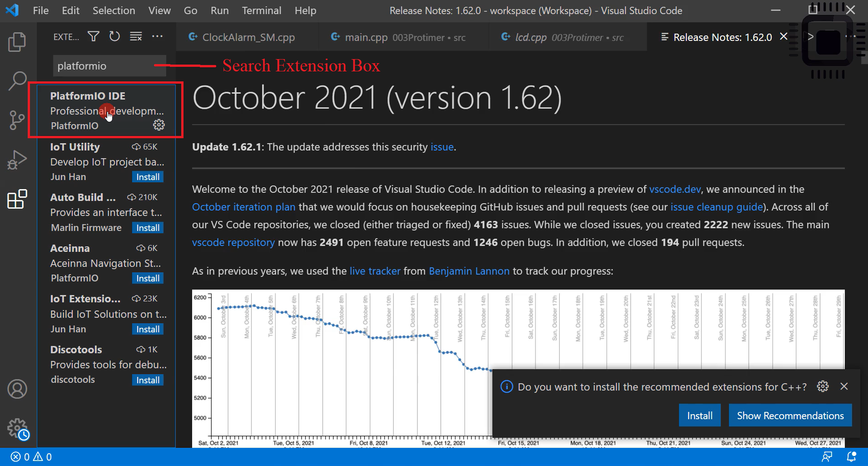Click the notification settings gear
The image size is (868, 466).
pyautogui.click(x=823, y=386)
